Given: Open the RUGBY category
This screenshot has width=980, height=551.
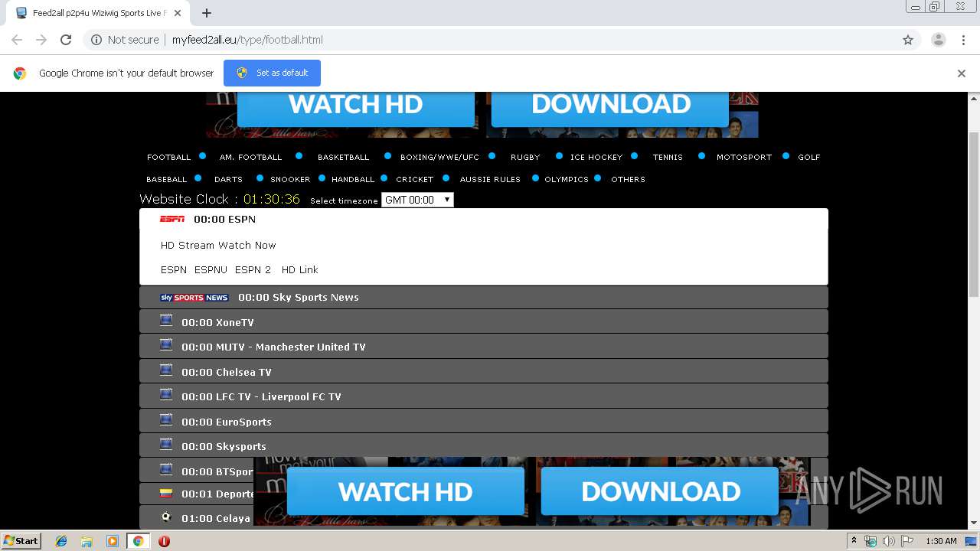Looking at the screenshot, I should [x=525, y=157].
